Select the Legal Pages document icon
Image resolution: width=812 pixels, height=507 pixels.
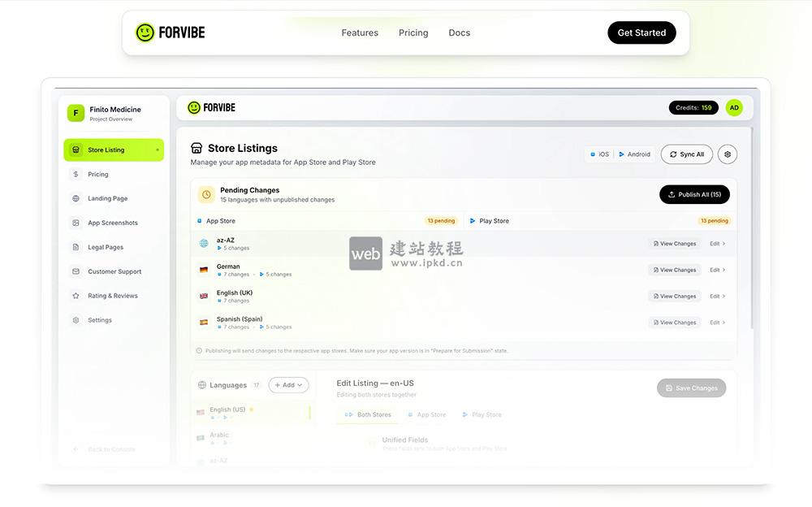77,247
